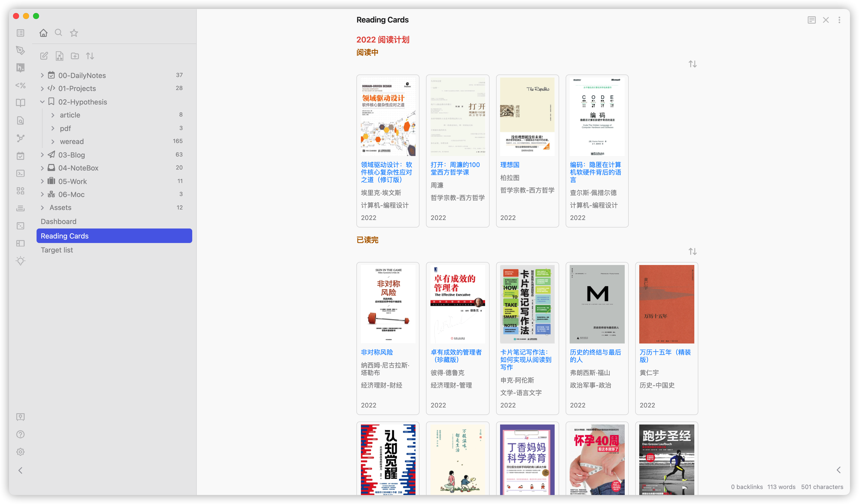Change file sort order in the sidebar
This screenshot has width=859, height=504.
pyautogui.click(x=90, y=56)
